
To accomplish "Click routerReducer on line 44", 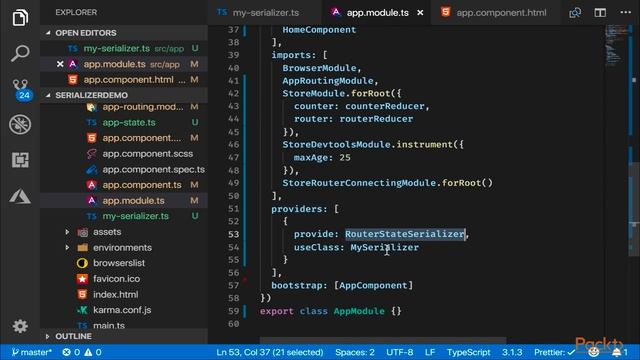I will 376,119.
